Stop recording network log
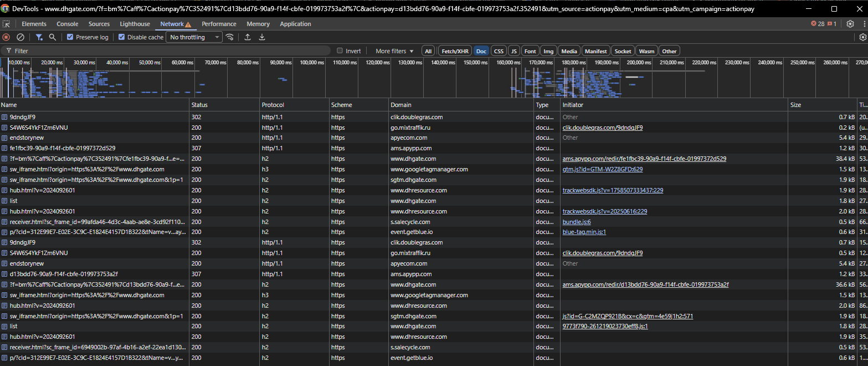The image size is (868, 366). pyautogui.click(x=6, y=37)
